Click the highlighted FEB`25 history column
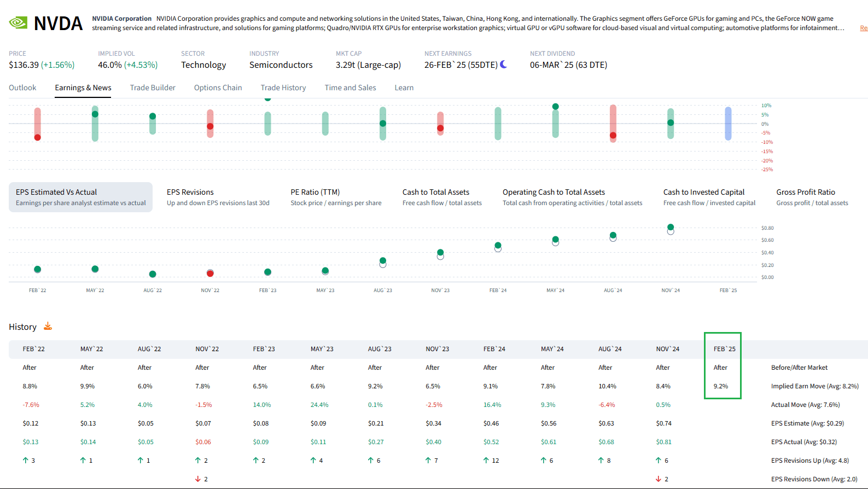868x489 pixels. pyautogui.click(x=723, y=365)
